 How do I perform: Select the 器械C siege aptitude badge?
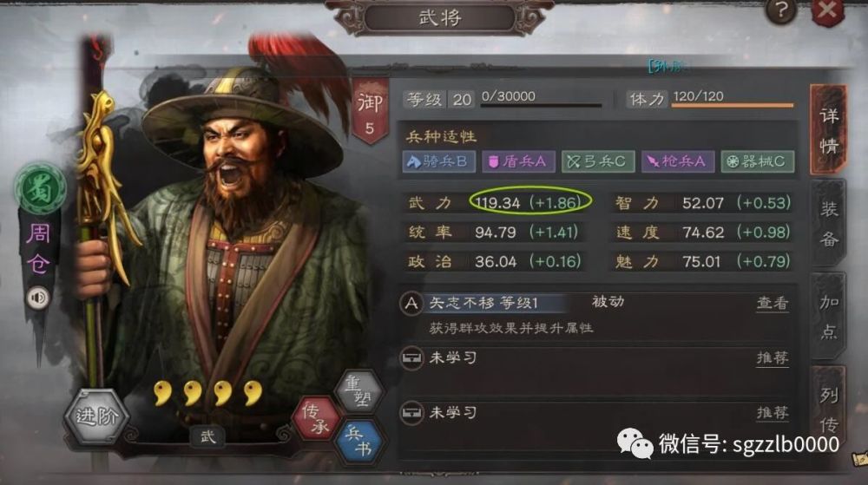point(757,161)
